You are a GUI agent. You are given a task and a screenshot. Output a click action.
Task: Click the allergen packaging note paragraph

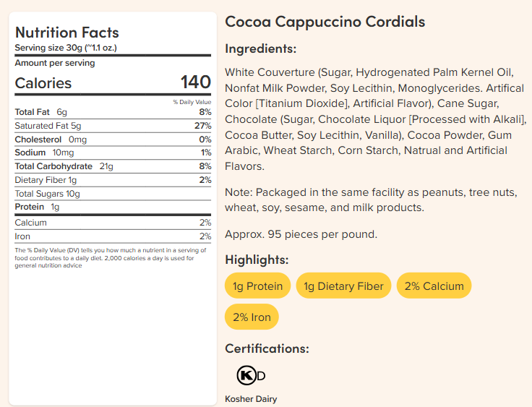(369, 200)
